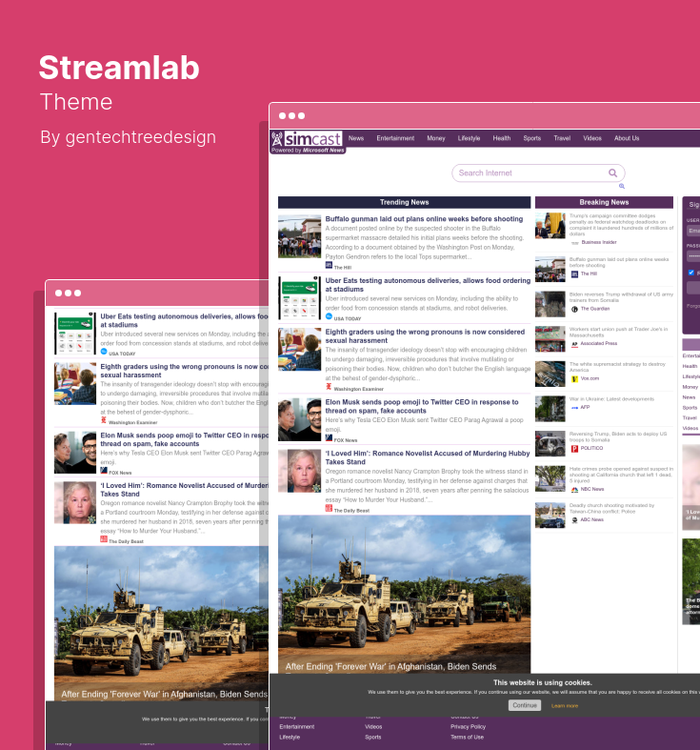Image resolution: width=700 pixels, height=750 pixels.
Task: Open the News menu item
Action: click(x=356, y=138)
